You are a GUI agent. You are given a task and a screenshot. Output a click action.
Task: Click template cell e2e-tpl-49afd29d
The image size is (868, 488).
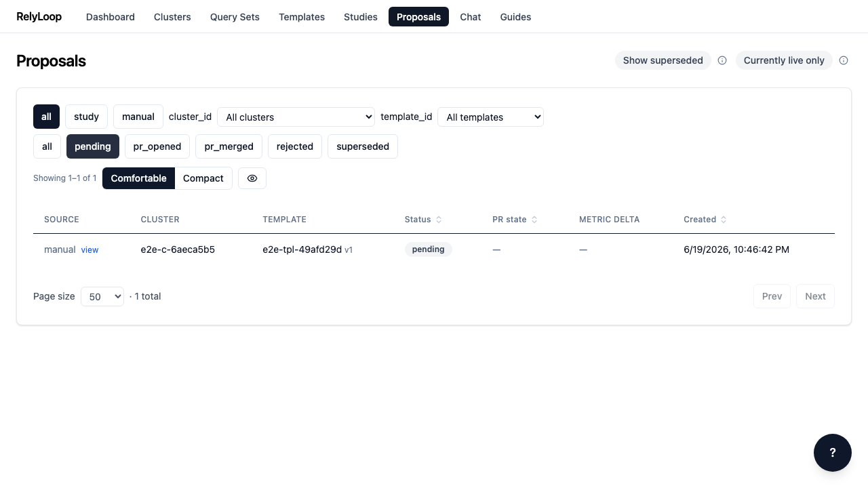[302, 249]
